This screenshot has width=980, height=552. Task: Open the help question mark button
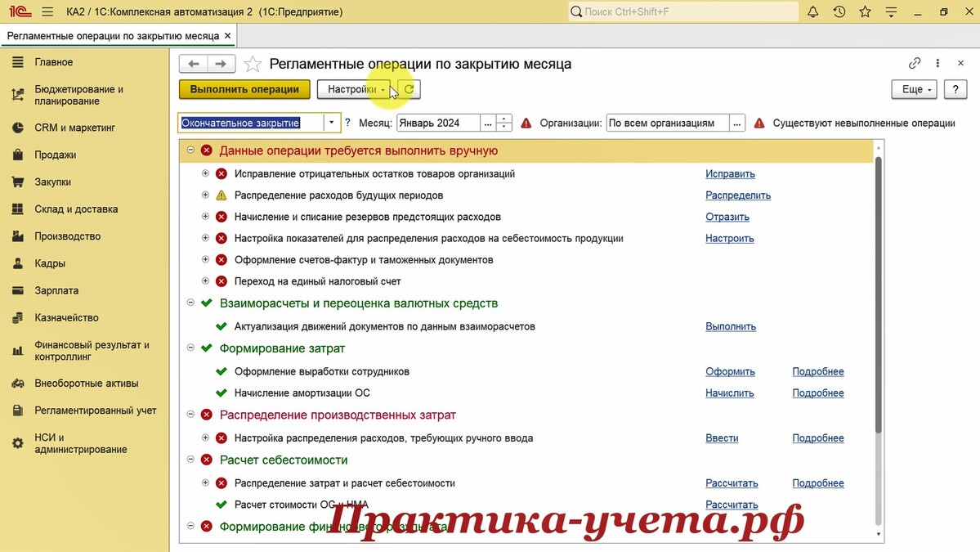point(955,89)
